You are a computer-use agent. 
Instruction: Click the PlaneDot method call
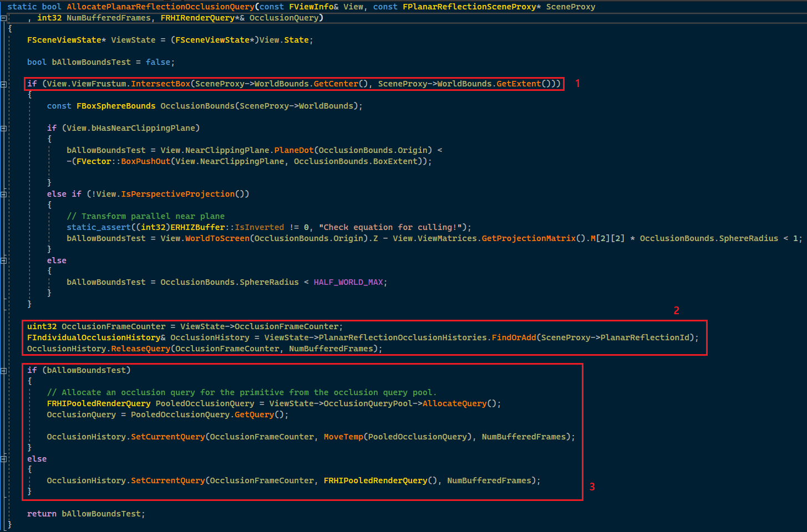click(x=294, y=150)
